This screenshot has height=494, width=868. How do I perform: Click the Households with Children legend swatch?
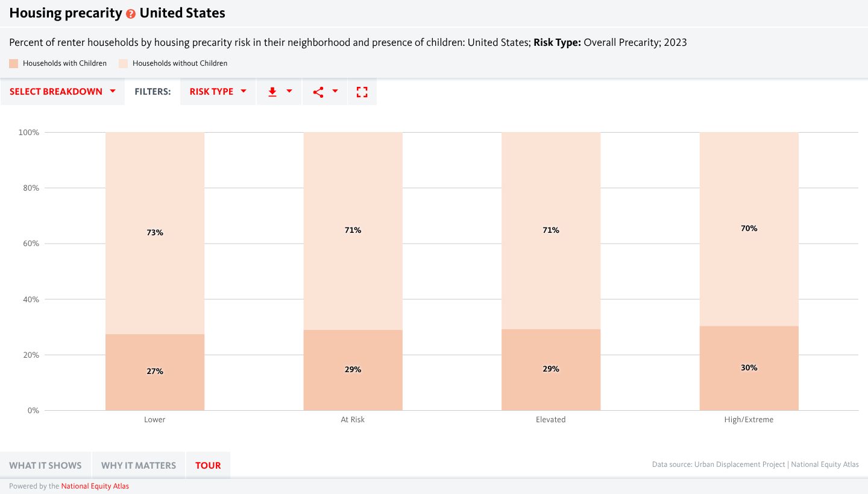tap(13, 63)
